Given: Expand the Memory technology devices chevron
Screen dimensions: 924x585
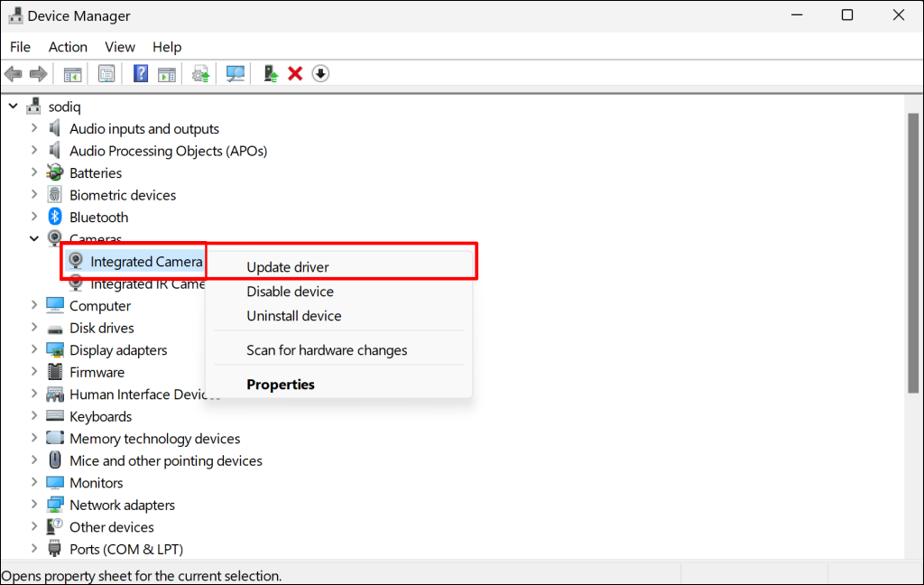Looking at the screenshot, I should [34, 438].
